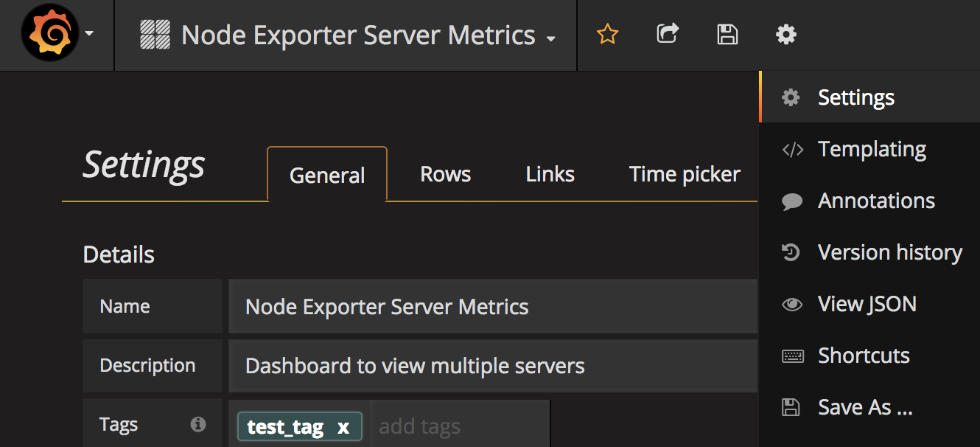
Task: Save dashboard with the floppy disk icon
Action: [727, 34]
